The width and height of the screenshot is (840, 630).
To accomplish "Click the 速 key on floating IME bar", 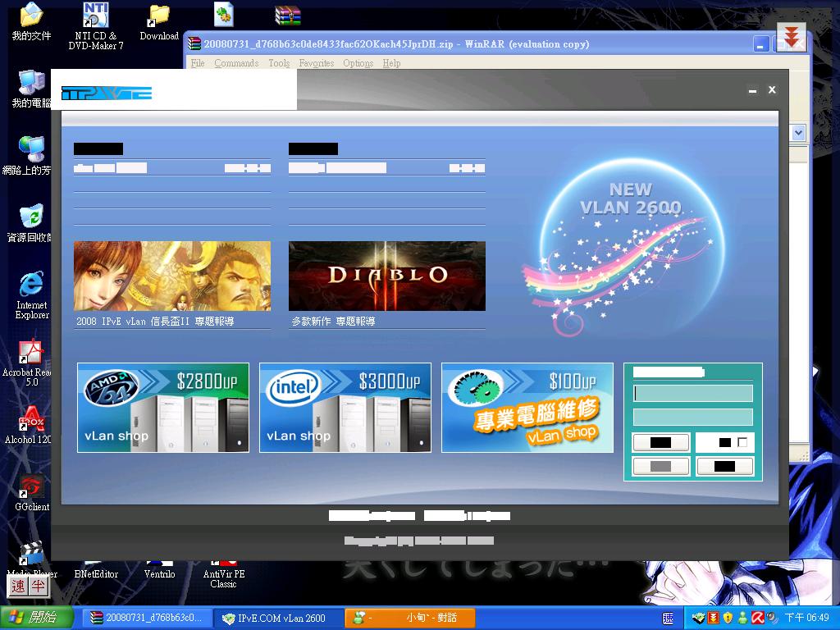I will click(18, 587).
